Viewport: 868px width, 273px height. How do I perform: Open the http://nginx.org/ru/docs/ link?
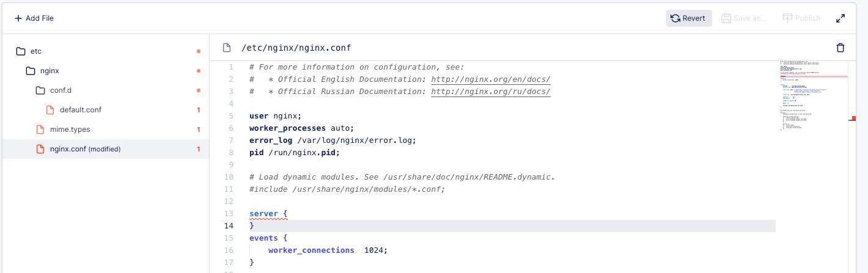491,92
